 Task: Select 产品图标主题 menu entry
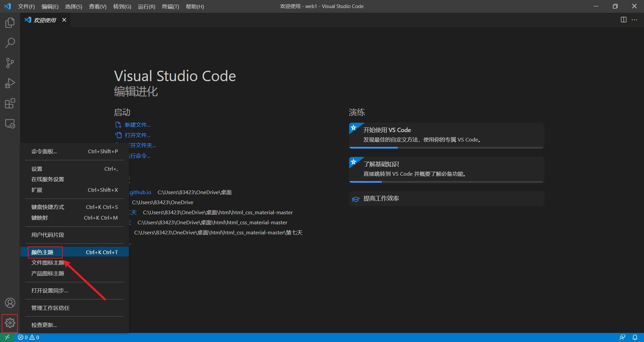[x=74, y=274]
